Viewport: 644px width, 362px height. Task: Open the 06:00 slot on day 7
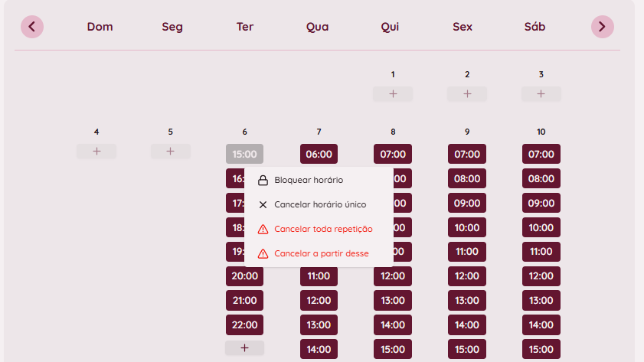(319, 154)
